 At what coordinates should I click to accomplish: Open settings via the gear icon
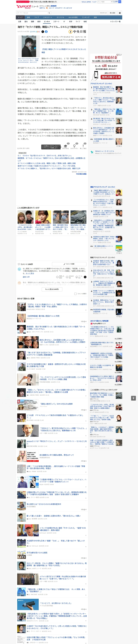[x=120, y=13]
